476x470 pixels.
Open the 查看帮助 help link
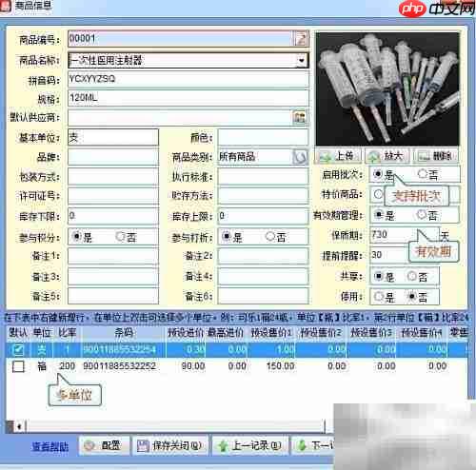[x=50, y=446]
